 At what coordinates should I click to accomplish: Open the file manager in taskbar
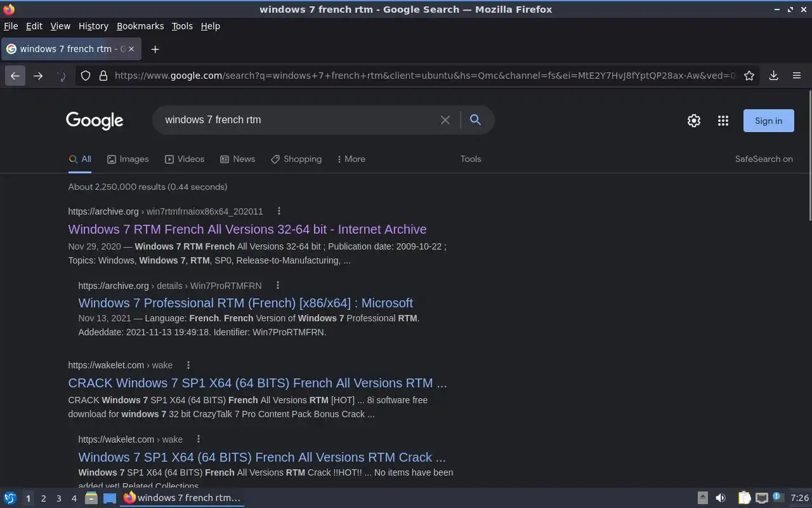pyautogui.click(x=91, y=498)
